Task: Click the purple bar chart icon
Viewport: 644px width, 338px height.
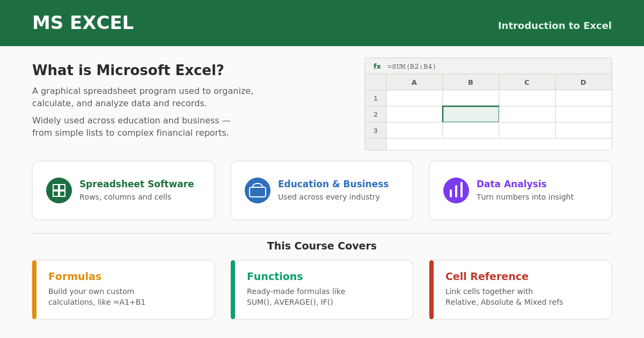Action: pyautogui.click(x=456, y=190)
